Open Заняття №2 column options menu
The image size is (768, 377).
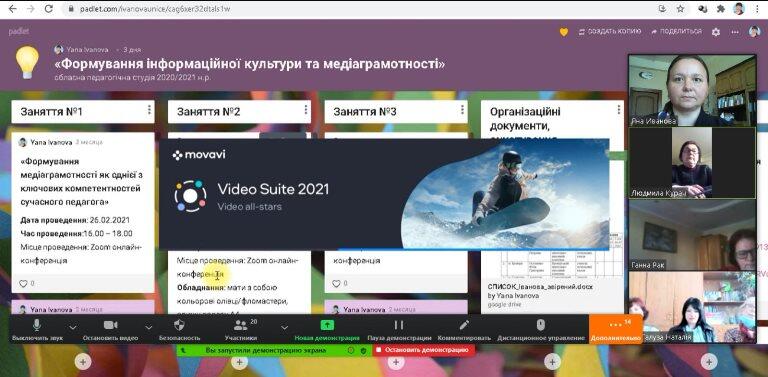pyautogui.click(x=306, y=110)
